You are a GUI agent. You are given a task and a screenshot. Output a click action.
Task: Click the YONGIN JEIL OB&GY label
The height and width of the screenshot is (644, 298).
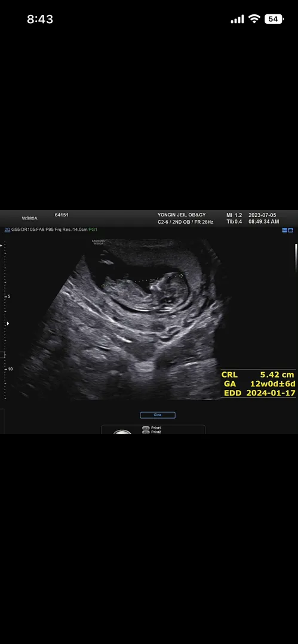point(182,215)
